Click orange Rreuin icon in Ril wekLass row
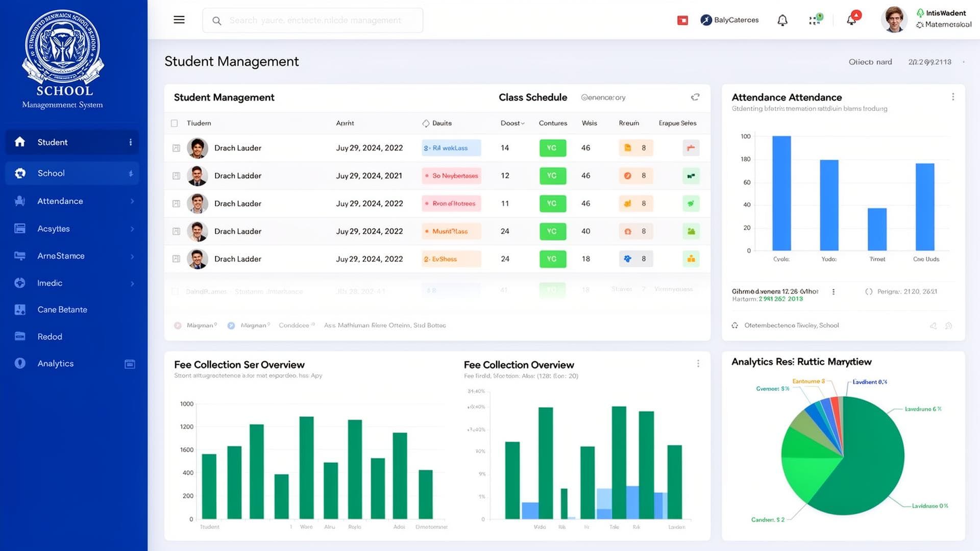 [x=628, y=148]
